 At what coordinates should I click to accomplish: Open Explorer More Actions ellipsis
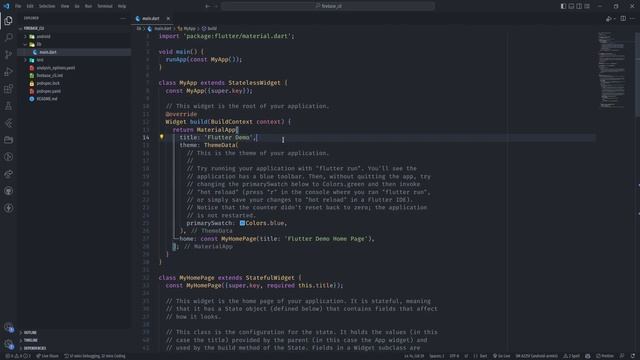tap(123, 18)
